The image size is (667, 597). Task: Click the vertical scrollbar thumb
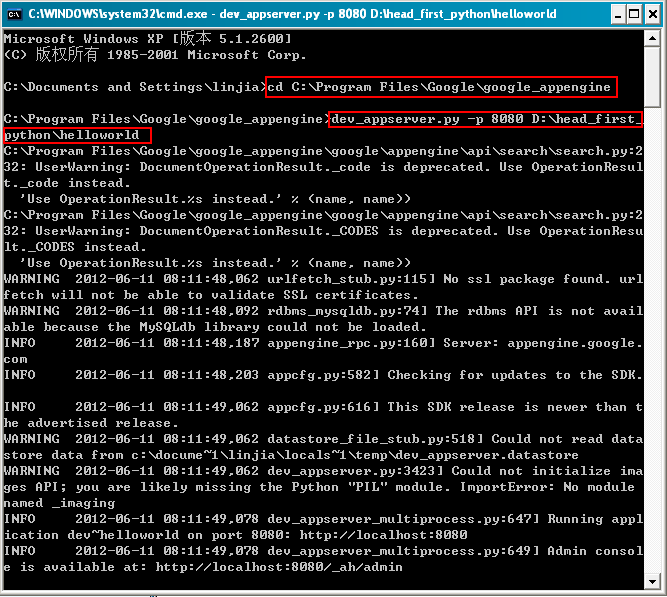652,77
